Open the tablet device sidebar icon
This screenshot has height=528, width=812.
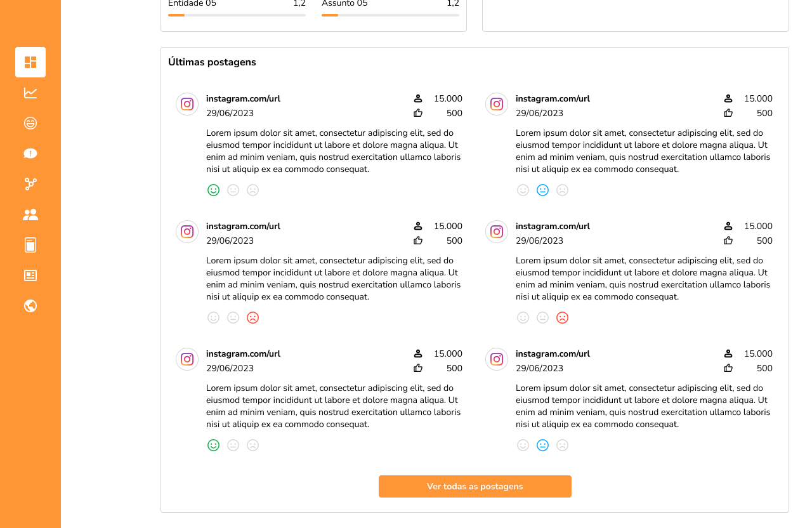coord(30,245)
